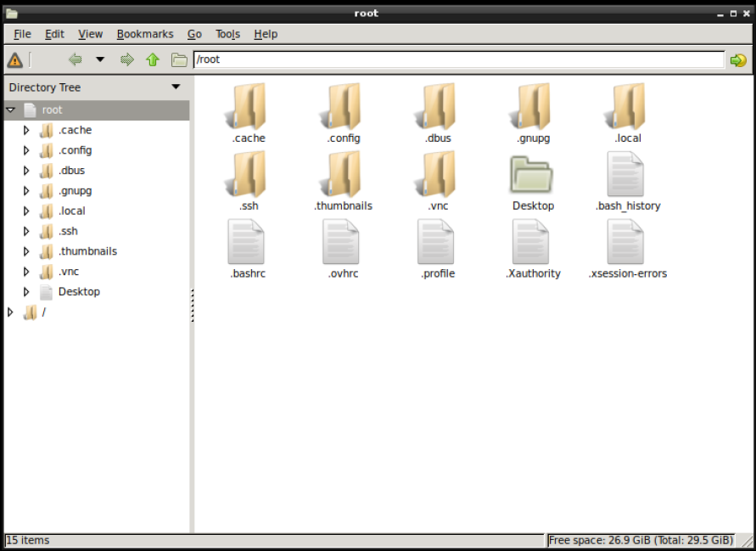This screenshot has width=756, height=551.
Task: Click the .dbus icon in sidebar tree
Action: pos(47,171)
